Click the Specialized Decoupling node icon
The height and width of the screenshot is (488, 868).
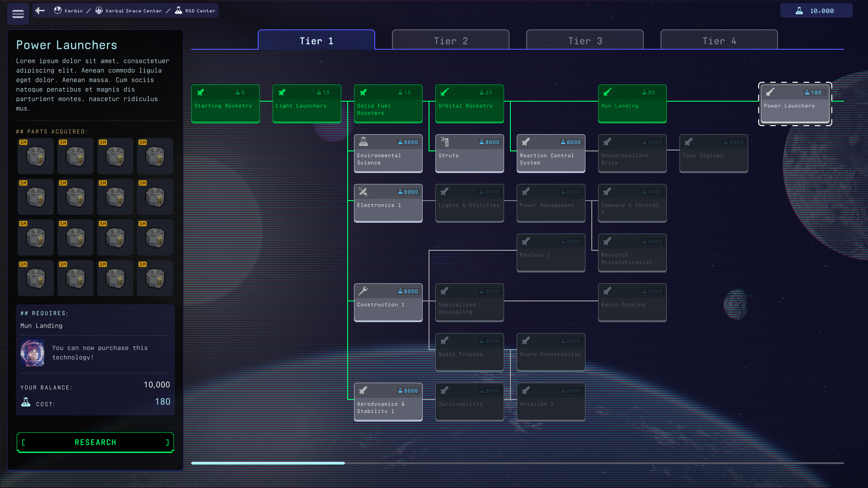click(444, 291)
